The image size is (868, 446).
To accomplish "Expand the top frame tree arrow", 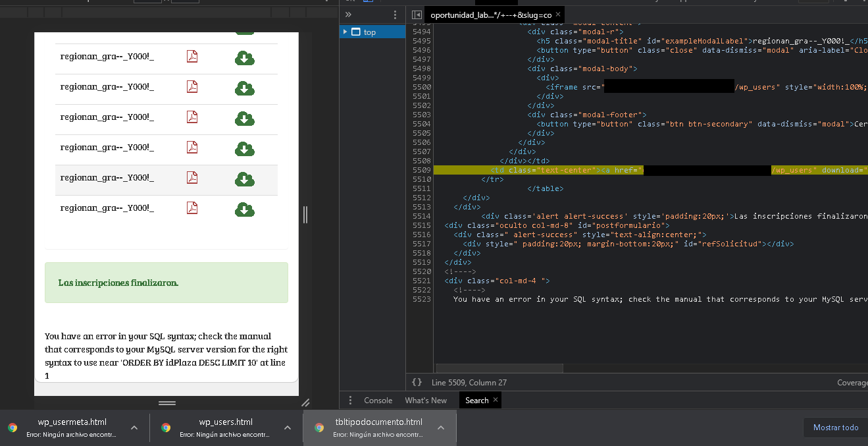I will click(345, 32).
